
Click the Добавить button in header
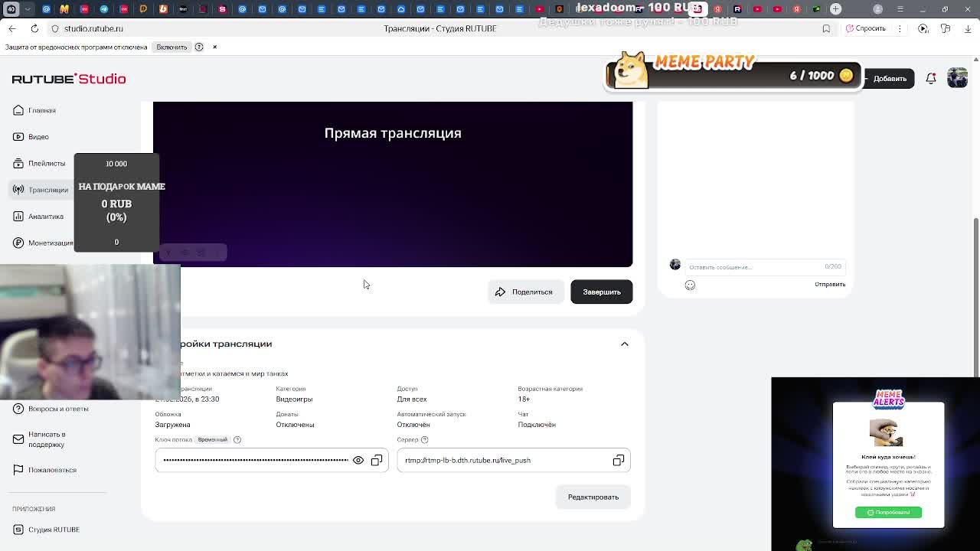[890, 79]
